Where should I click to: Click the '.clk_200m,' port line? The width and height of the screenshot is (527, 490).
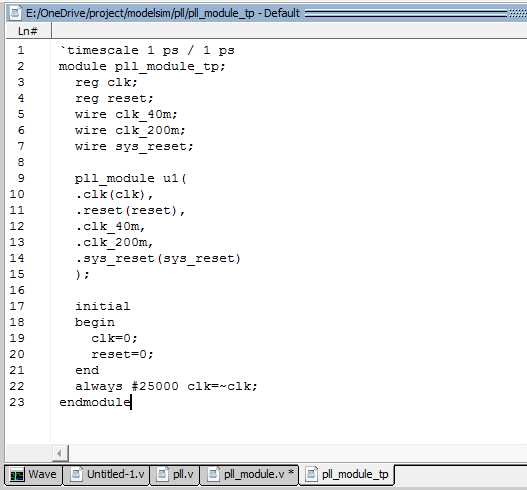click(x=114, y=242)
